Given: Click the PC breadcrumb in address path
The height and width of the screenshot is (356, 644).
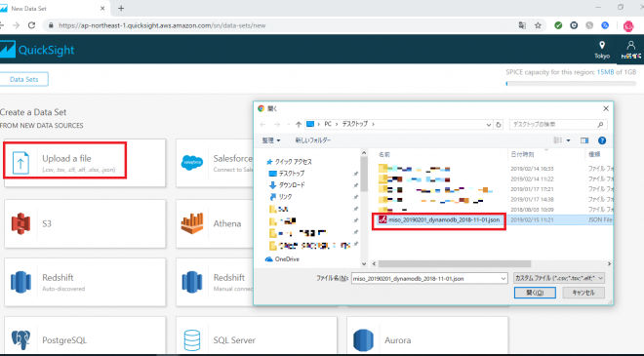Looking at the screenshot, I should click(x=328, y=124).
